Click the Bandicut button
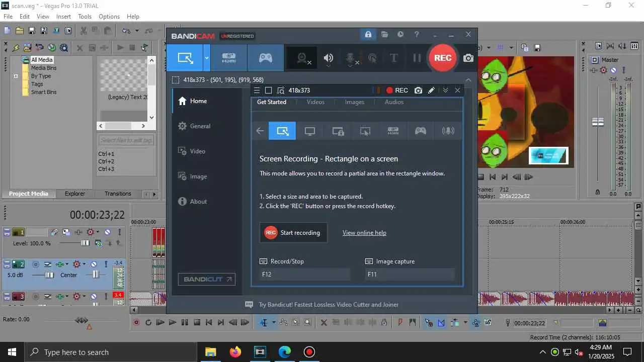644x362 pixels. click(206, 279)
